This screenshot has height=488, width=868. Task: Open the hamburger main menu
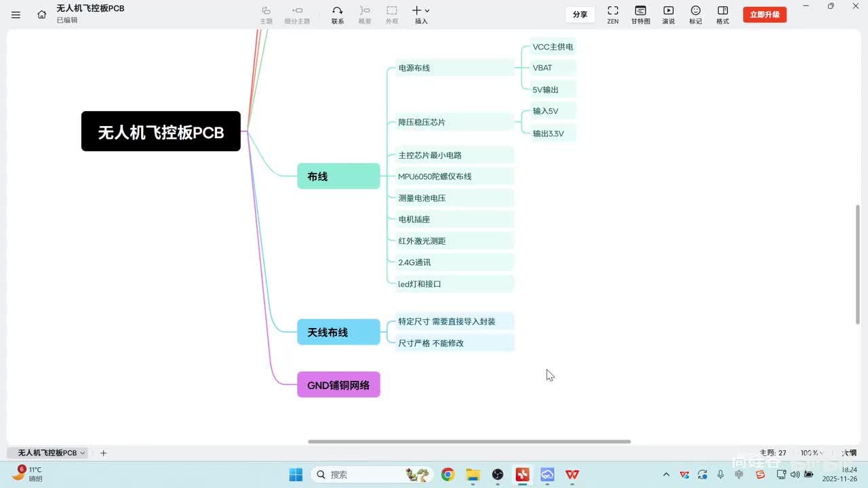[x=16, y=14]
